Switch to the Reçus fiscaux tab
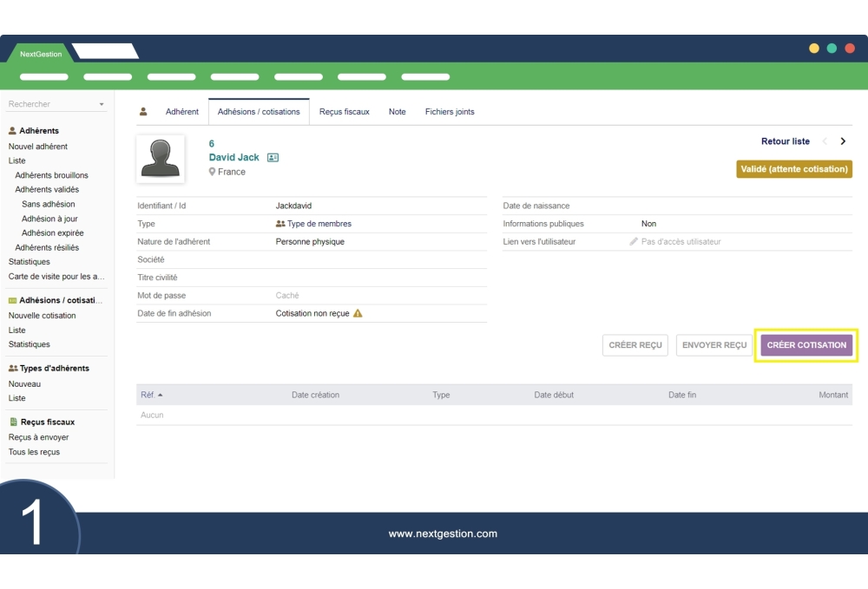Viewport: 868px width, 589px height. (344, 112)
